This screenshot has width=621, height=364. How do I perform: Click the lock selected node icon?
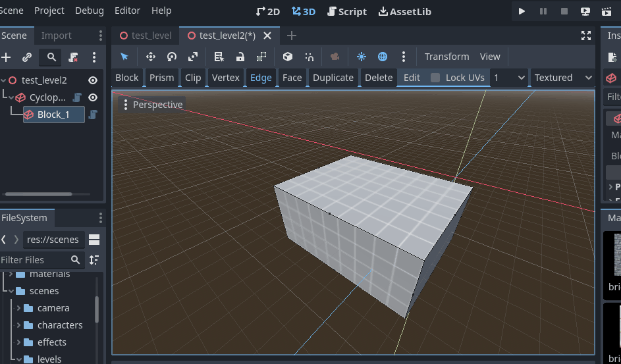tap(240, 57)
